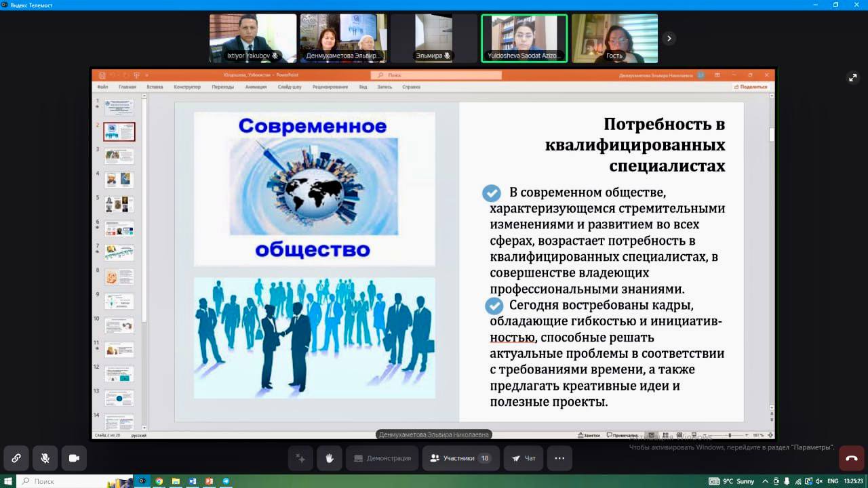Toggle the microphone mute button
This screenshot has width=868, height=488.
[x=45, y=458]
